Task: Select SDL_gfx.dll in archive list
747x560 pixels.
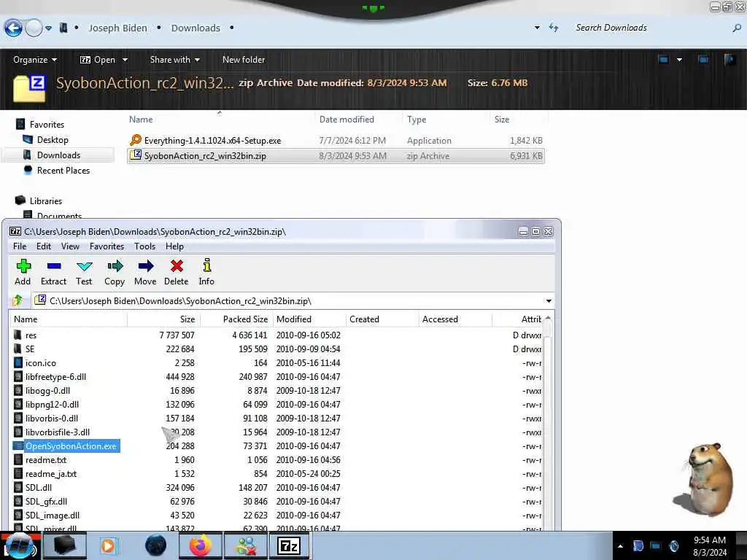Action: [46, 502]
